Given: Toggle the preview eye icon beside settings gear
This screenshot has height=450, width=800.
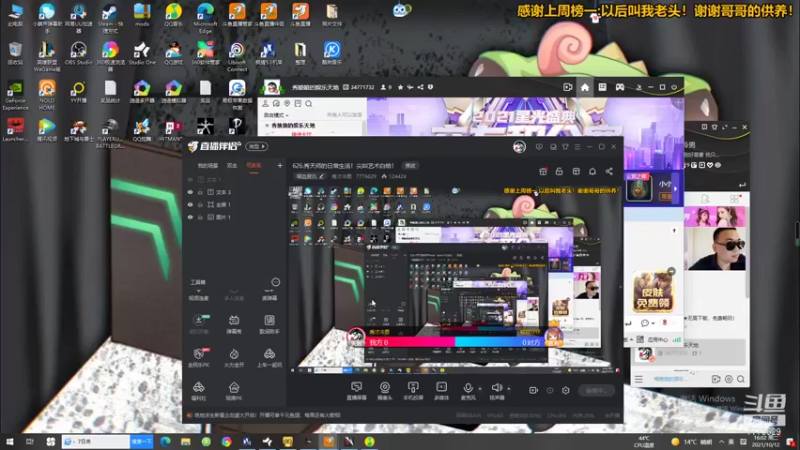Looking at the screenshot, I should click(549, 390).
